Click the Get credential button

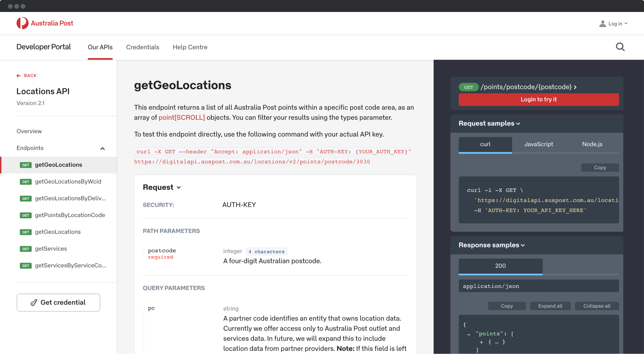coord(58,302)
